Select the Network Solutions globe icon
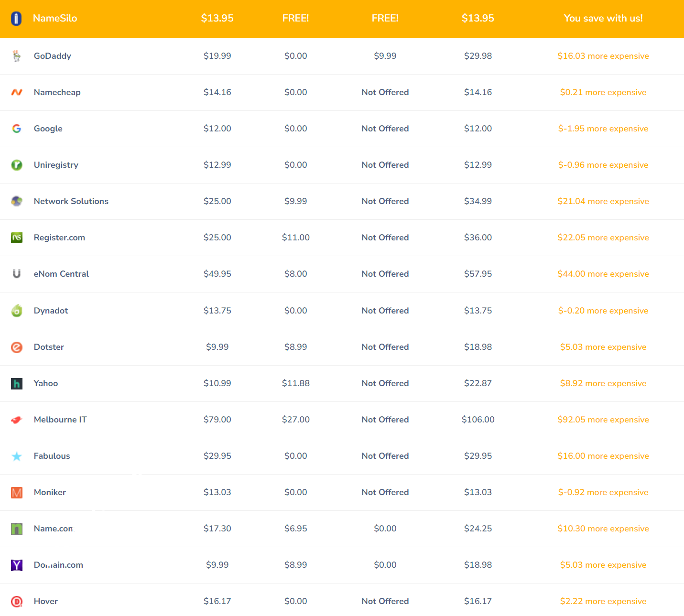This screenshot has width=684, height=616. [17, 201]
